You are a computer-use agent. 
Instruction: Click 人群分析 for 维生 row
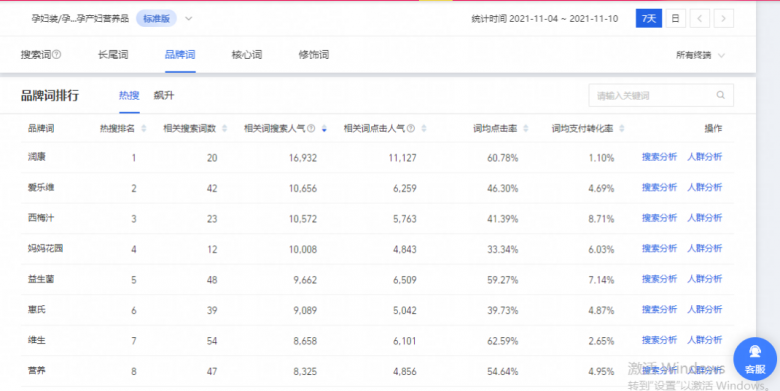pos(704,340)
